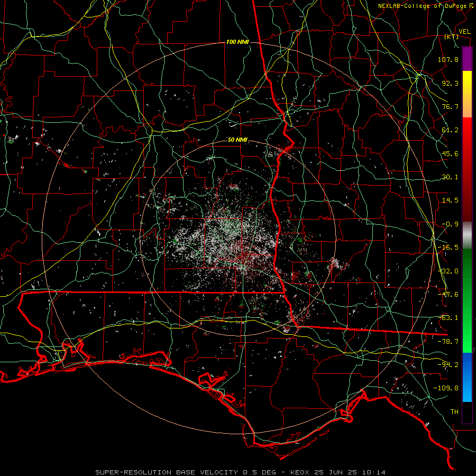476x476 pixels.
Task: Select the 61.2 velocity scale value
Action: [450, 130]
